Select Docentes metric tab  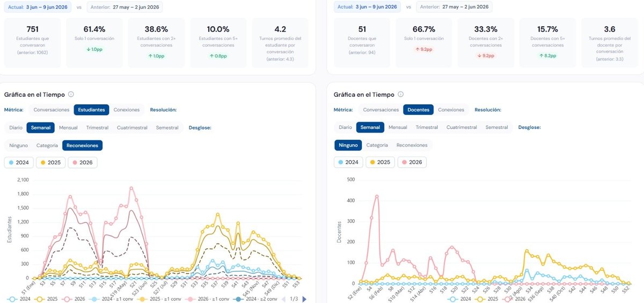coord(418,110)
